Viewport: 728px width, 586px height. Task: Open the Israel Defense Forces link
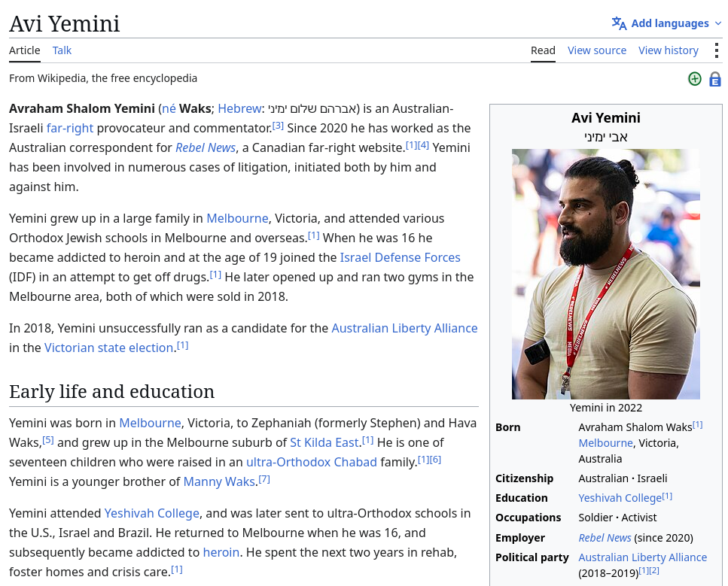click(x=400, y=257)
